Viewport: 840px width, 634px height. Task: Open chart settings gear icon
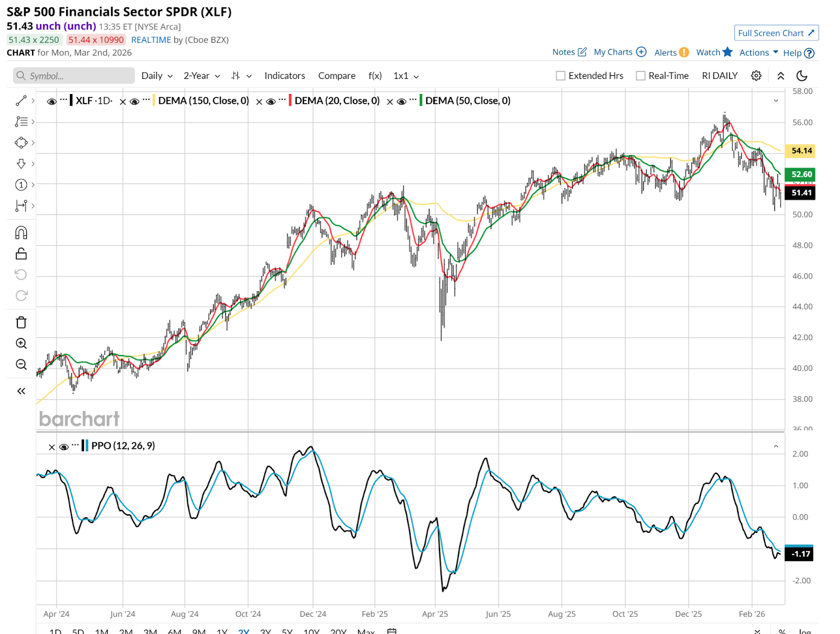pyautogui.click(x=756, y=76)
